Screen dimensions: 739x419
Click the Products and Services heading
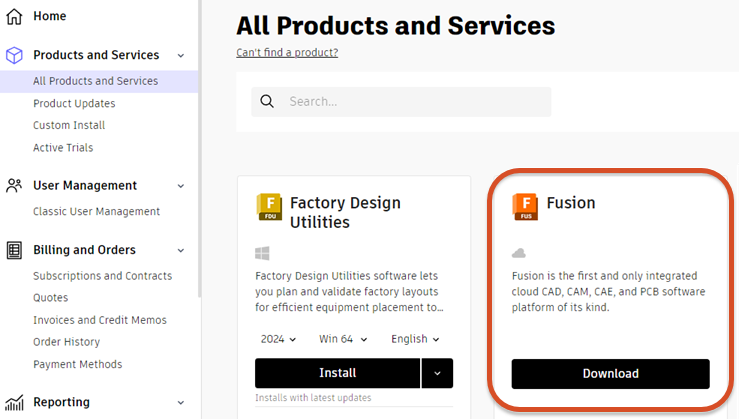(96, 55)
